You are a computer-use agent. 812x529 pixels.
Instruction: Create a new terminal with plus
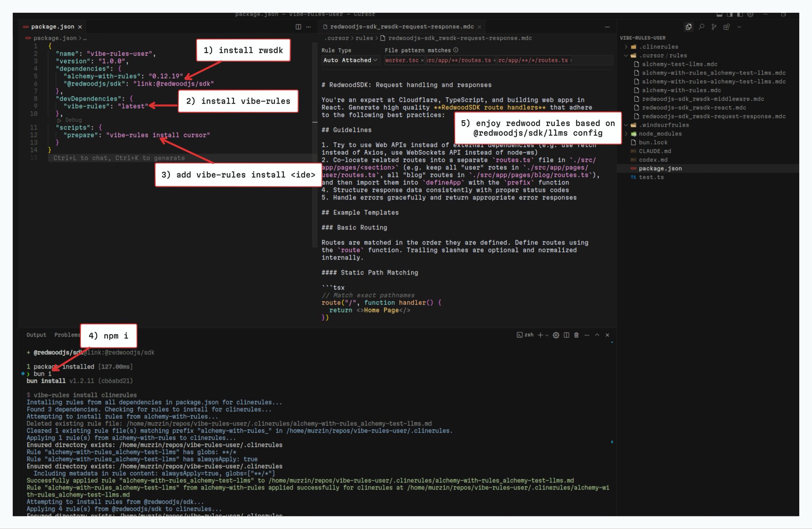pos(540,335)
